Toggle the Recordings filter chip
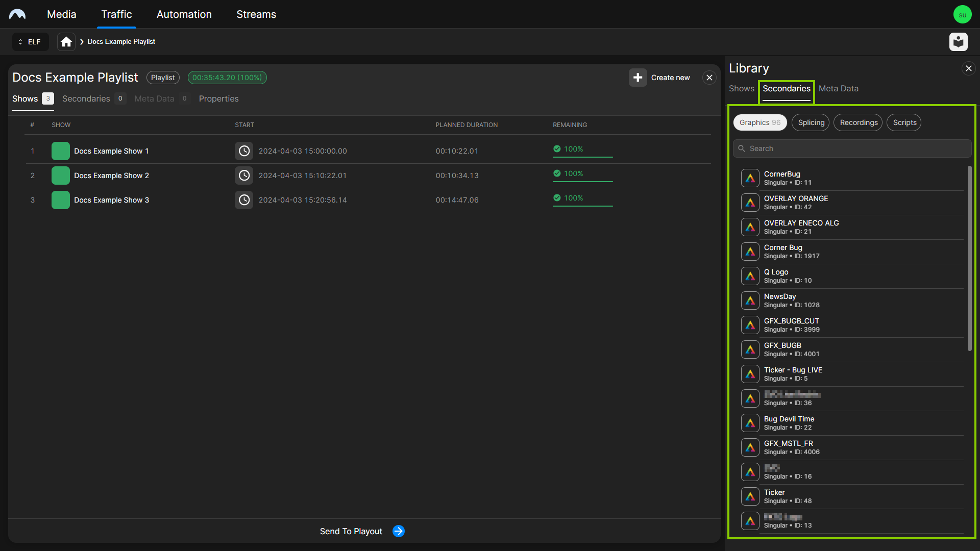980x551 pixels. coord(858,122)
